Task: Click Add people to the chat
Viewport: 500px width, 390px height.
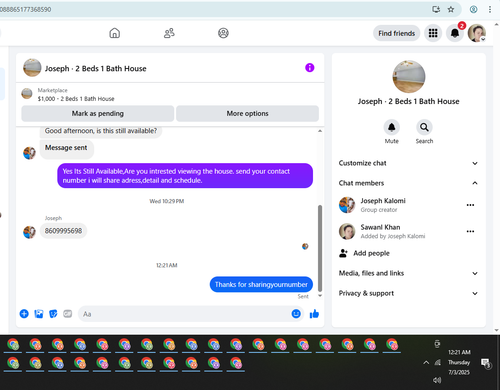Action: coord(364,253)
